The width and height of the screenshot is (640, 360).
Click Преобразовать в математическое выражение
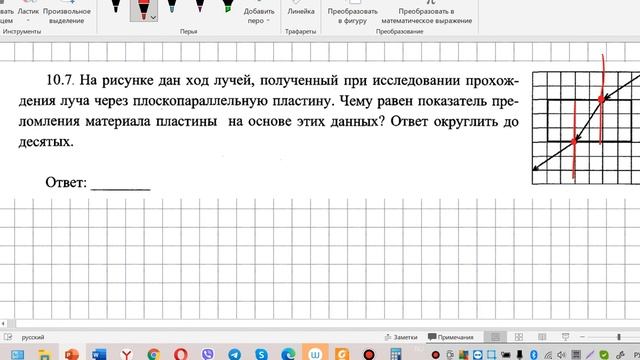click(x=427, y=16)
